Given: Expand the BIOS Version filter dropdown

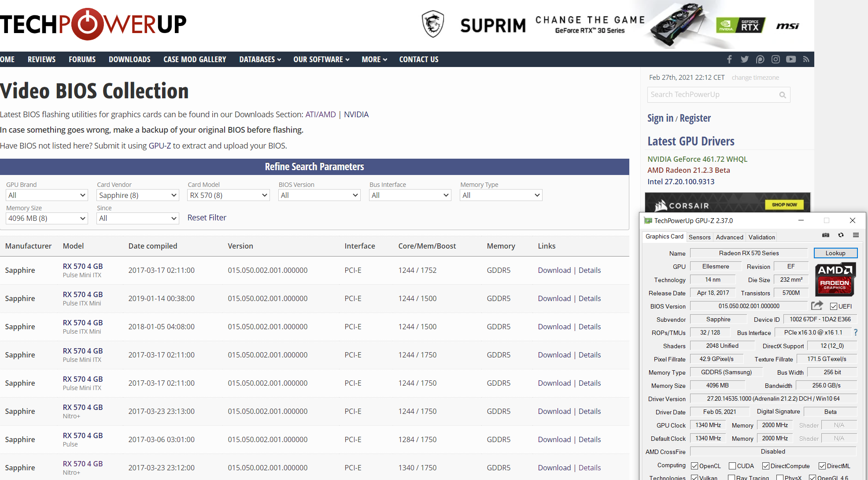Looking at the screenshot, I should pos(319,195).
